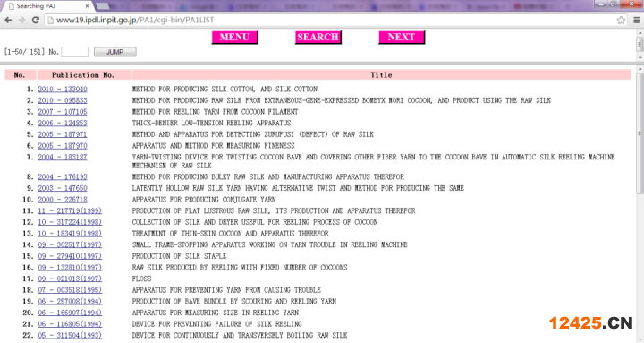This screenshot has width=644, height=343.
Task: Open the Chrome menu icon
Action: (x=636, y=20)
